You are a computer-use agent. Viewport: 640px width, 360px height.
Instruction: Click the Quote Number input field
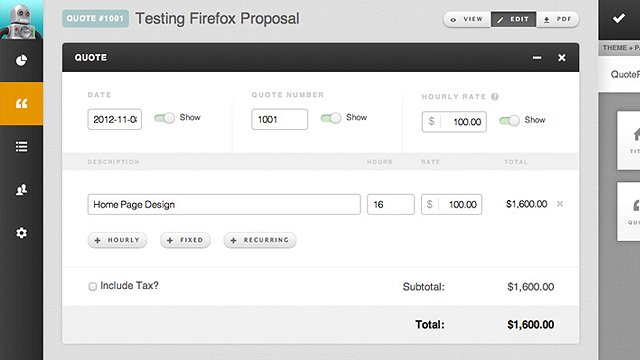(280, 119)
